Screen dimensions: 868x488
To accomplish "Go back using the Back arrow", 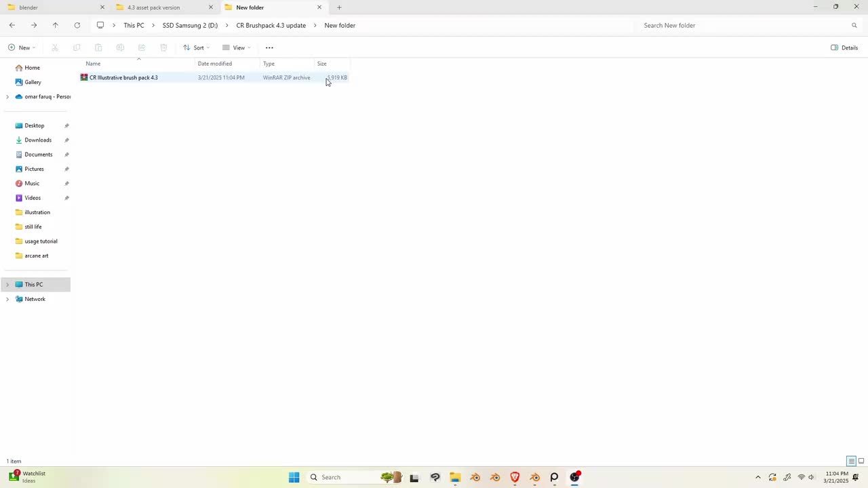I will [12, 25].
